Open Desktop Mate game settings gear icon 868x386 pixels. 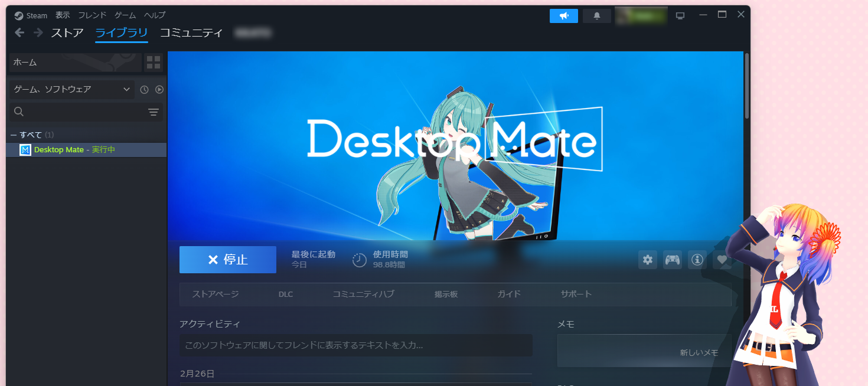coord(647,260)
